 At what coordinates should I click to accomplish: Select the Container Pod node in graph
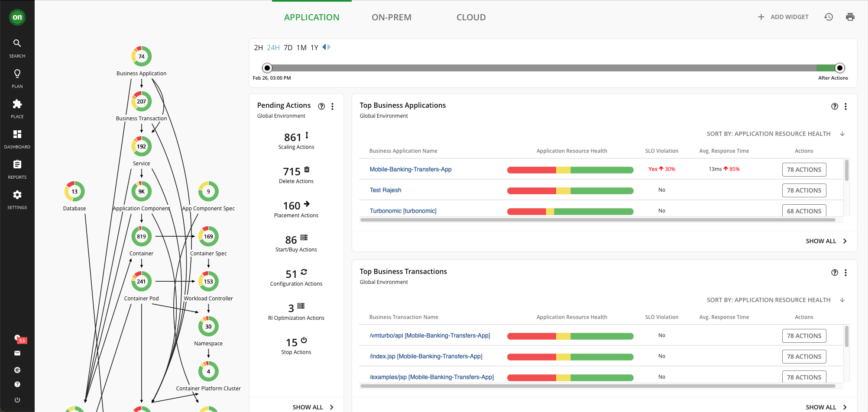pos(142,281)
